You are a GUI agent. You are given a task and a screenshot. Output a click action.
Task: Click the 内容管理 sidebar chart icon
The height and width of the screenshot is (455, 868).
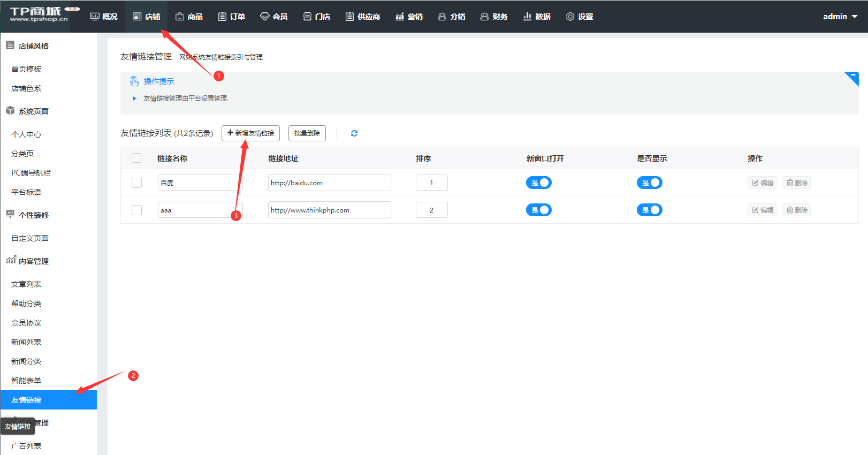(10, 260)
